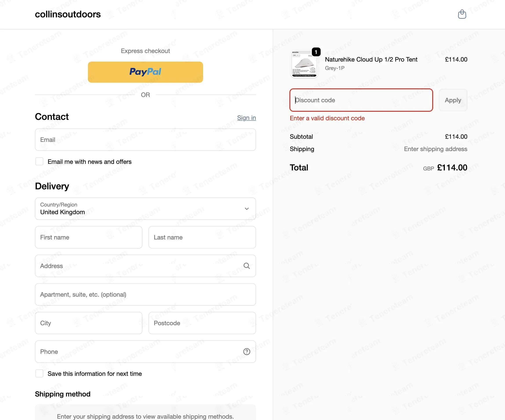Image resolution: width=505 pixels, height=420 pixels.
Task: Click the Total £114.00 amount
Action: click(452, 168)
